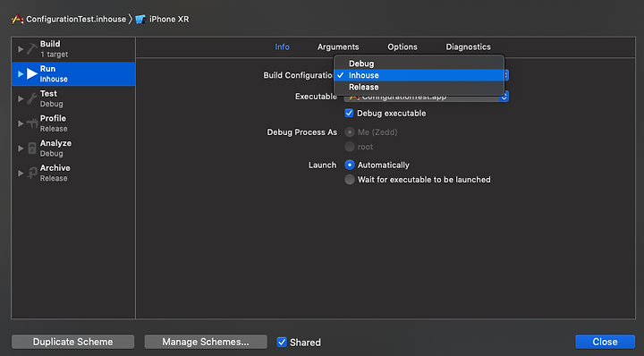Select Wait for executable to be launched
The image size is (644, 356).
(350, 180)
